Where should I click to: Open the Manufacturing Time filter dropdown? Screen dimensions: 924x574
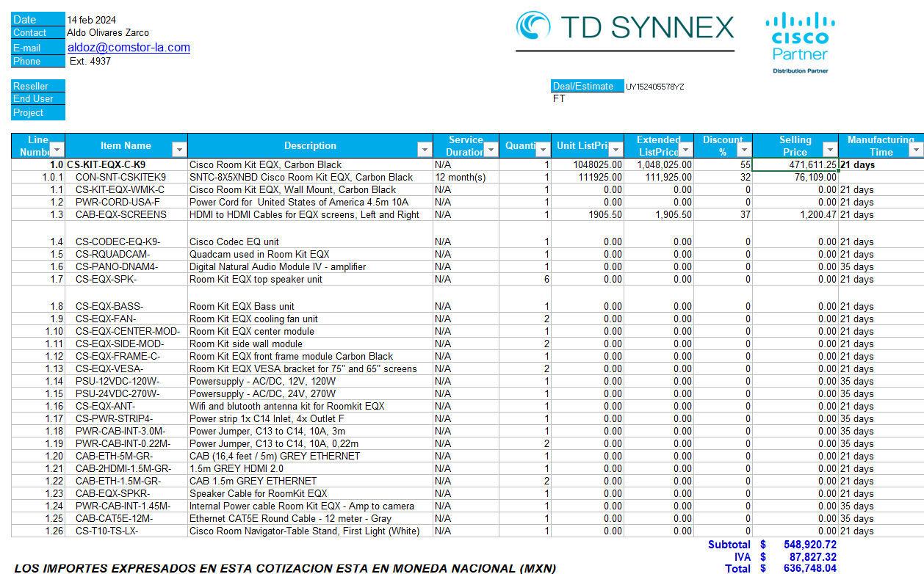(x=916, y=150)
